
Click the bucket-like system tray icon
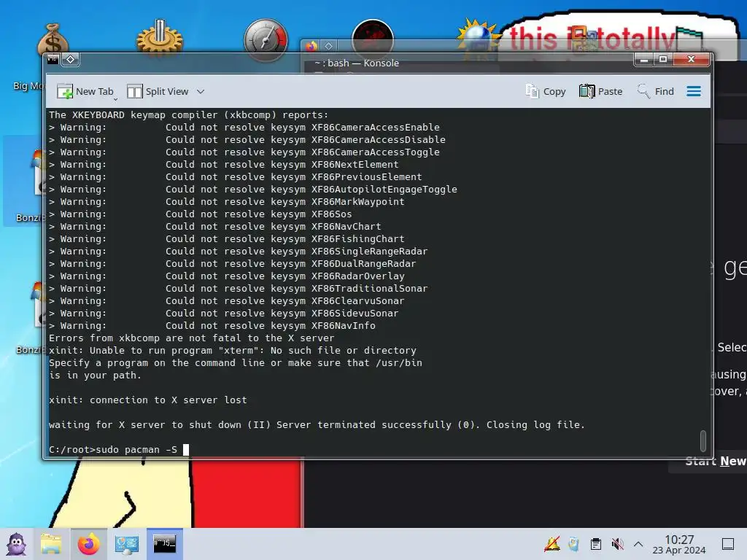click(574, 544)
